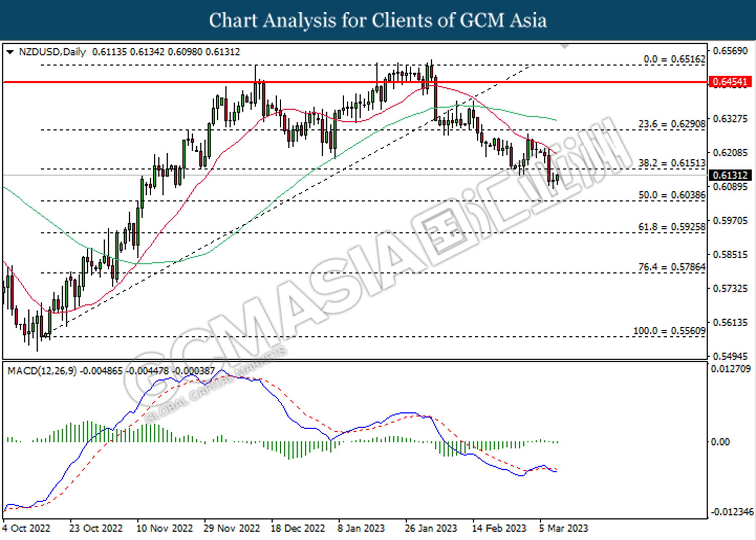The width and height of the screenshot is (756, 540).
Task: Select the 0.54945 price axis value
Action: click(730, 356)
